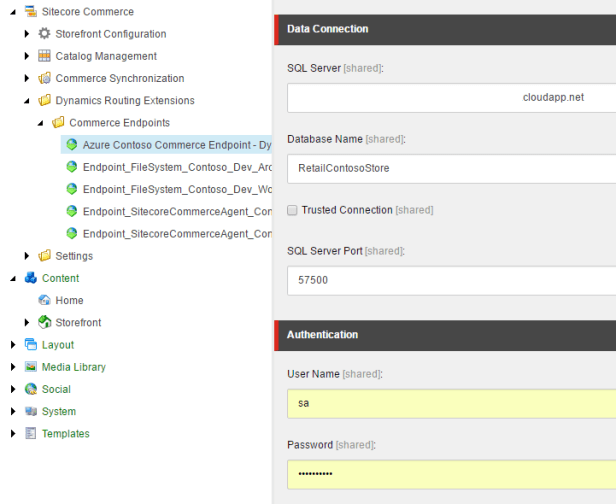Click the Templates node icon

click(30, 433)
